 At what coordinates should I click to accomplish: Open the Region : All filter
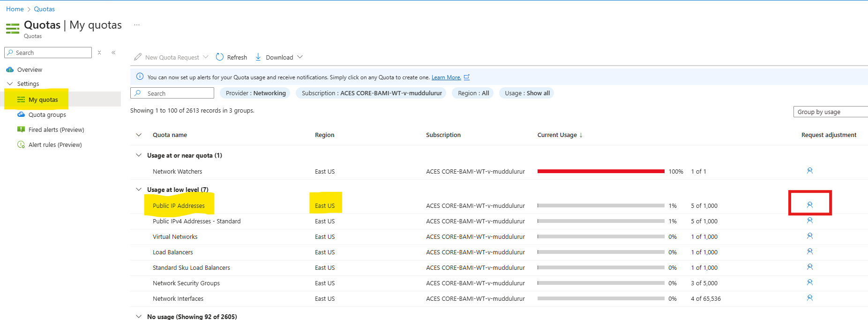(473, 93)
